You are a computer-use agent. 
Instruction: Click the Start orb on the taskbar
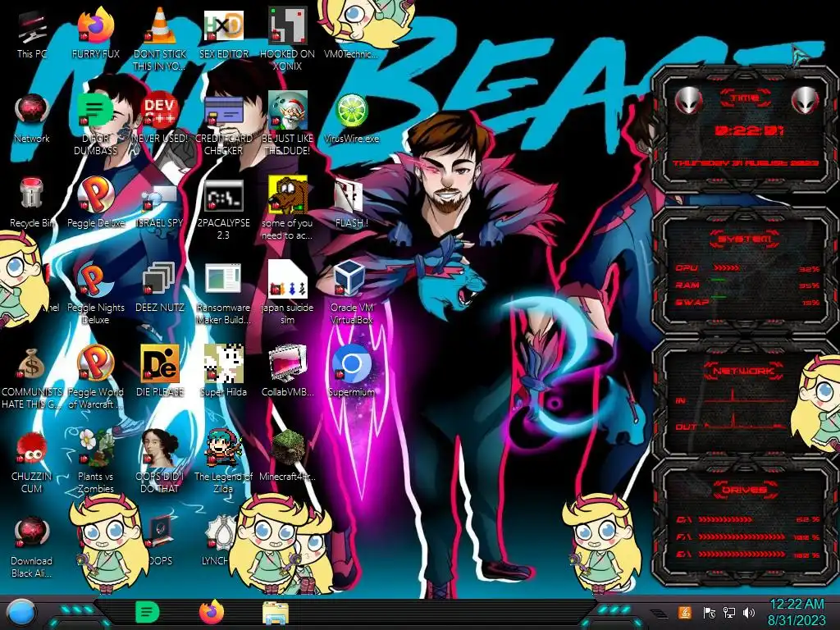pyautogui.click(x=21, y=612)
